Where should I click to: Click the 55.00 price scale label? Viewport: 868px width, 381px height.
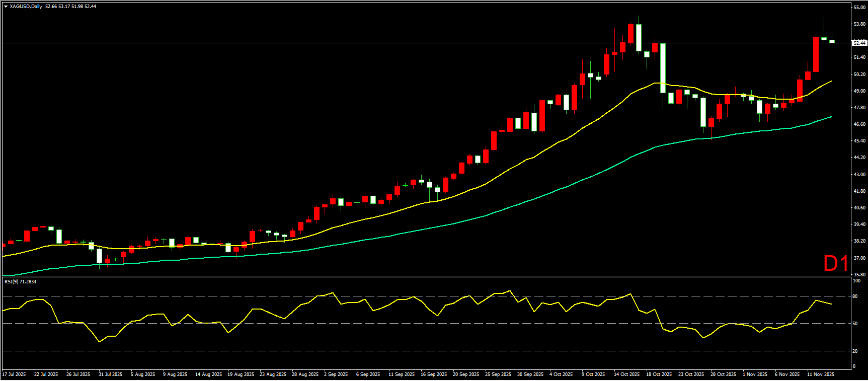point(859,8)
